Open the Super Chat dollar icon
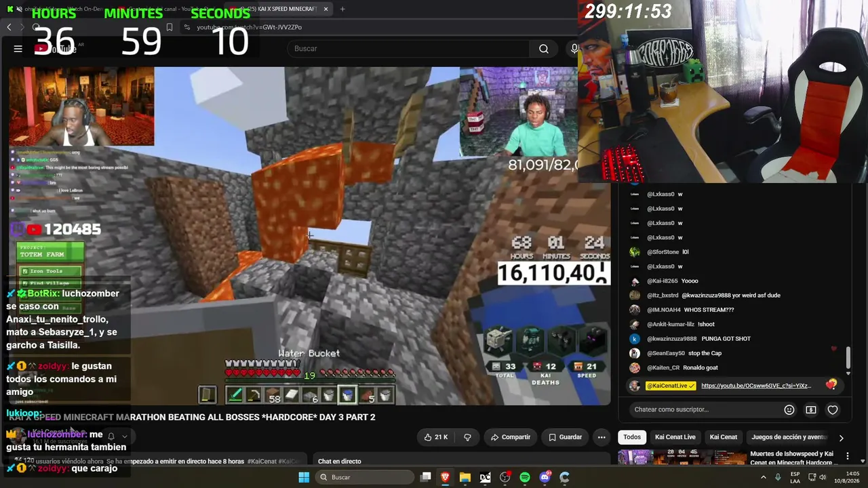Viewport: 868px width, 488px height. pyautogui.click(x=811, y=409)
